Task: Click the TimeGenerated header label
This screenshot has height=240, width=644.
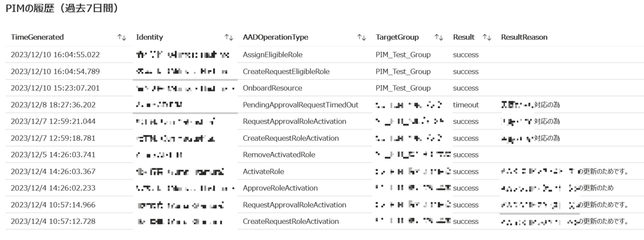Action: (x=38, y=37)
